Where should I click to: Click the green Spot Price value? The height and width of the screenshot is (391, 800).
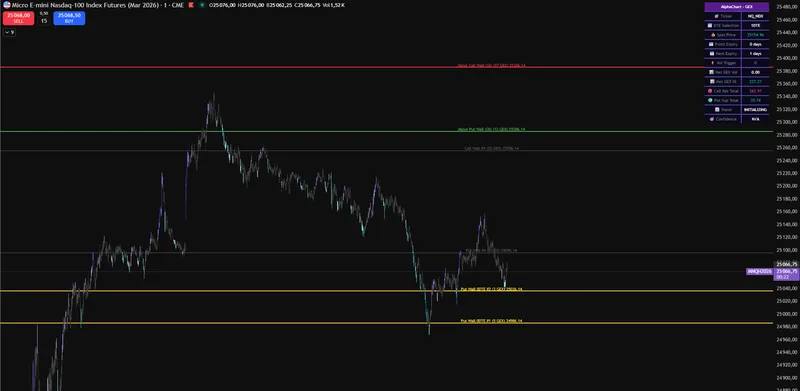tap(755, 35)
